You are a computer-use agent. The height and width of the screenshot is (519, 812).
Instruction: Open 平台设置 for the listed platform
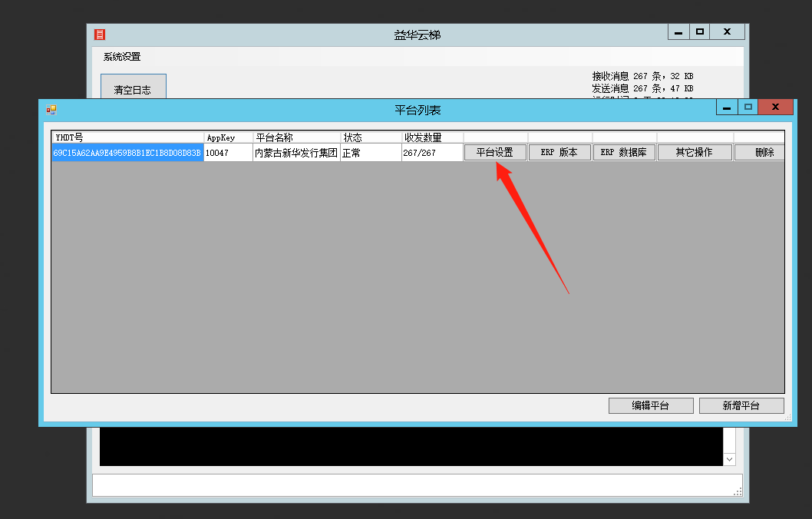tap(495, 153)
